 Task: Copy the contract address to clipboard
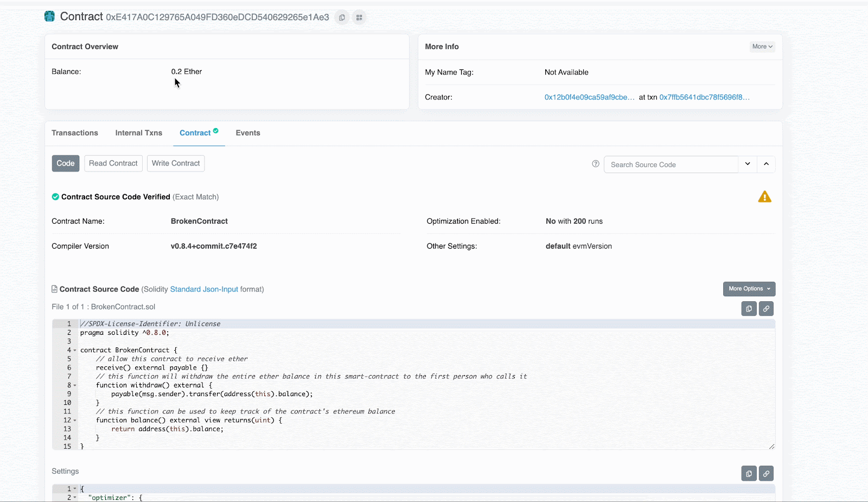(342, 17)
